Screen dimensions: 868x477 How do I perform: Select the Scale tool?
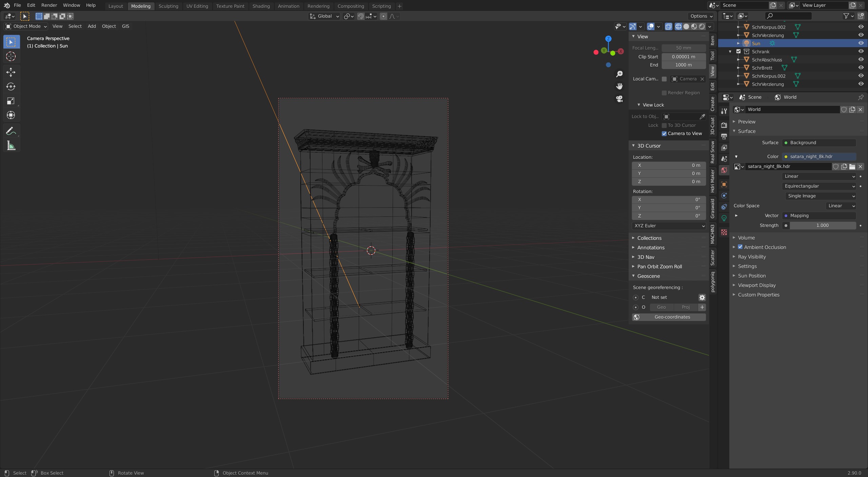11,101
